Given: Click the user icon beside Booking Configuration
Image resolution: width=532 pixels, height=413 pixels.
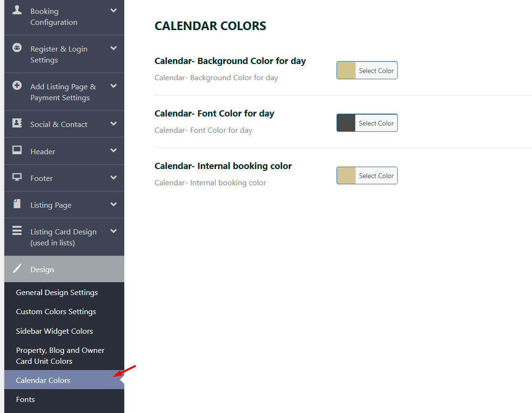Looking at the screenshot, I should click(17, 10).
